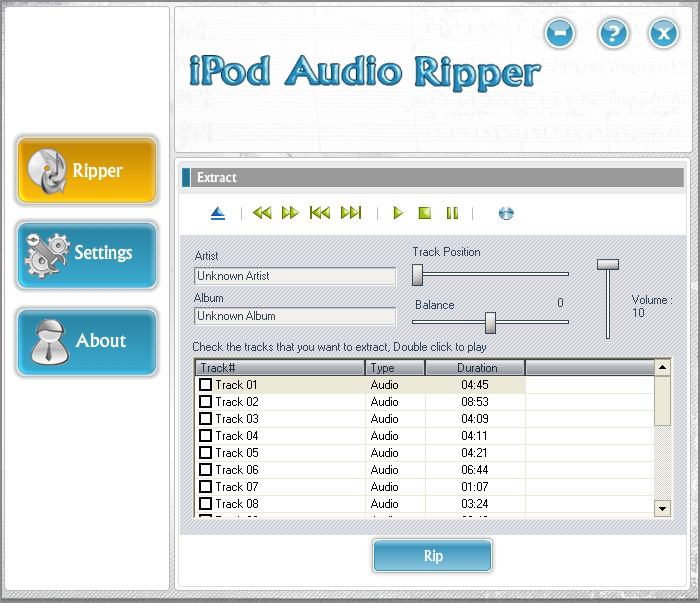Click the Rip button

[x=432, y=555]
